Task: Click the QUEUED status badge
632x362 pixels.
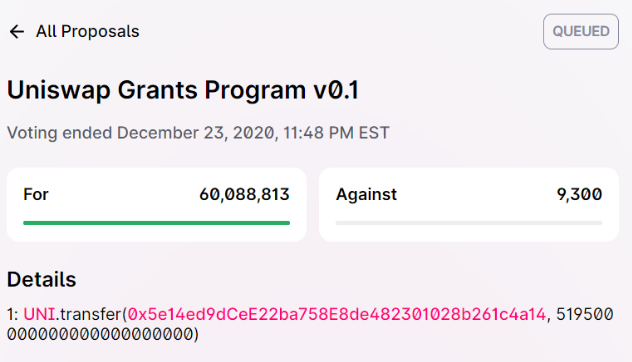Action: 581,31
